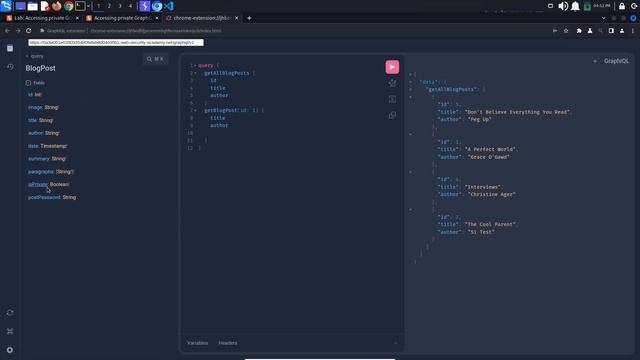Reload the page in the browser toolbar
The height and width of the screenshot is (360, 640).
29,31
